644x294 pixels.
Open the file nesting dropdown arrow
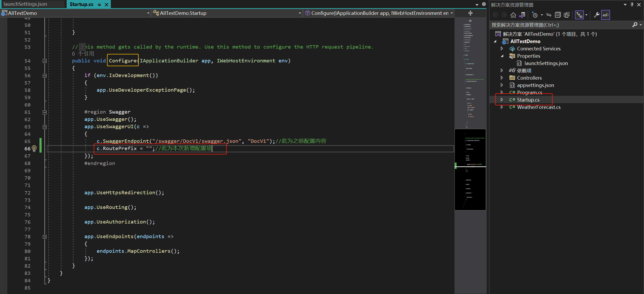pos(586,15)
